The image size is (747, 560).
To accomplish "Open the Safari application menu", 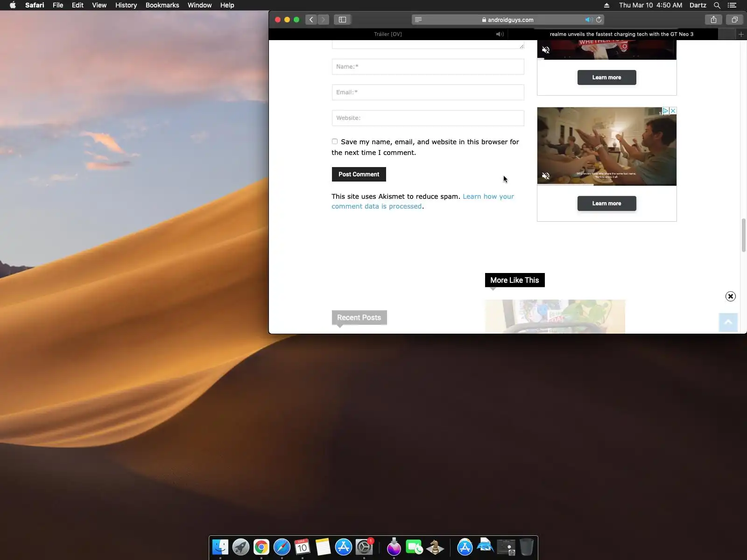I will pyautogui.click(x=35, y=5).
